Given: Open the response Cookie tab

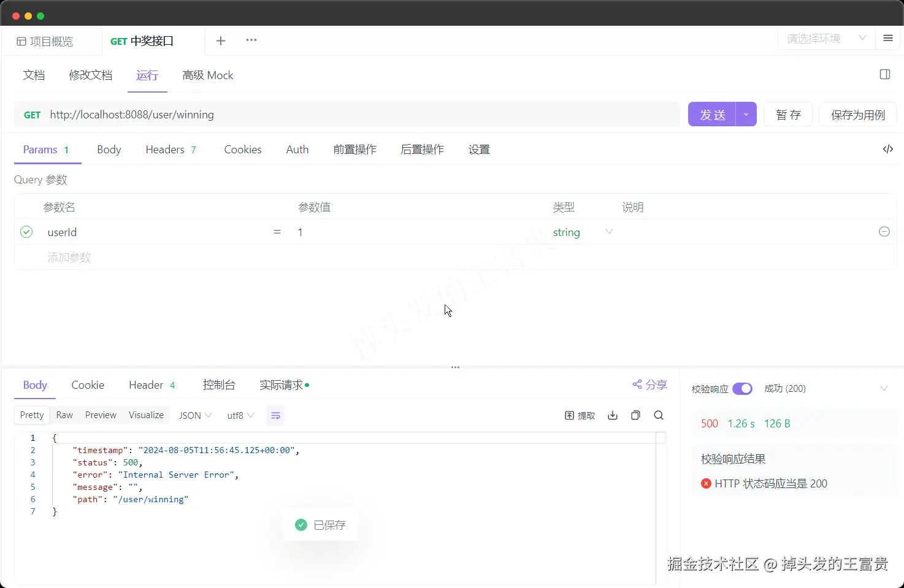Looking at the screenshot, I should coord(88,385).
